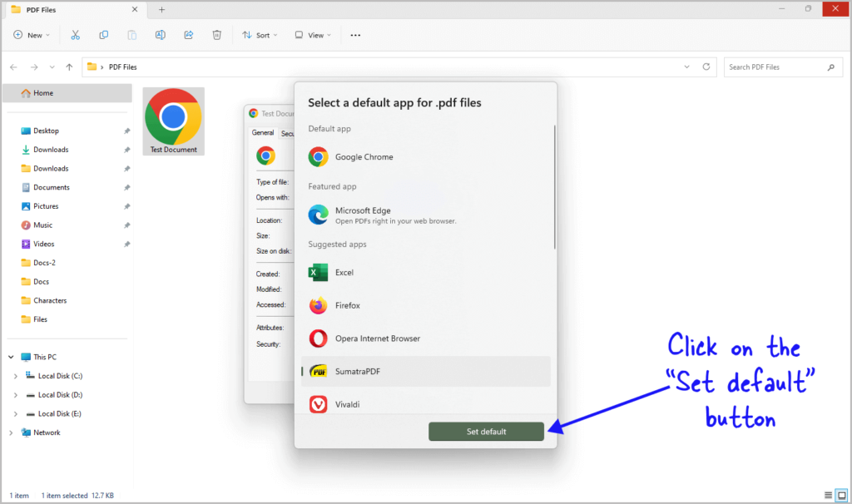Choose Vivaldi from suggested apps
Image resolution: width=852 pixels, height=504 pixels.
[425, 404]
